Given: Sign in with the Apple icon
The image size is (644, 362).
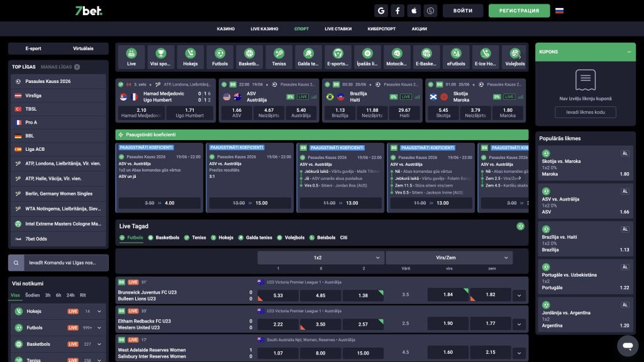Looking at the screenshot, I should pos(414,11).
